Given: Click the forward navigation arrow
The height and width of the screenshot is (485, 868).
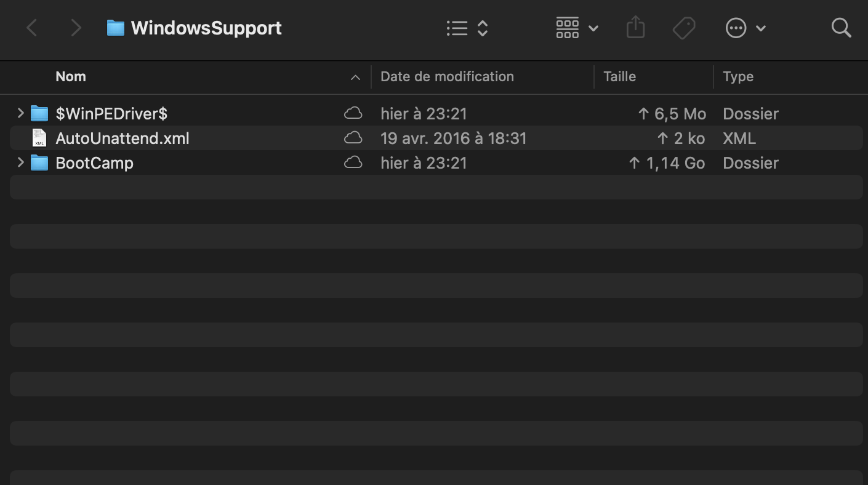Looking at the screenshot, I should tap(76, 28).
